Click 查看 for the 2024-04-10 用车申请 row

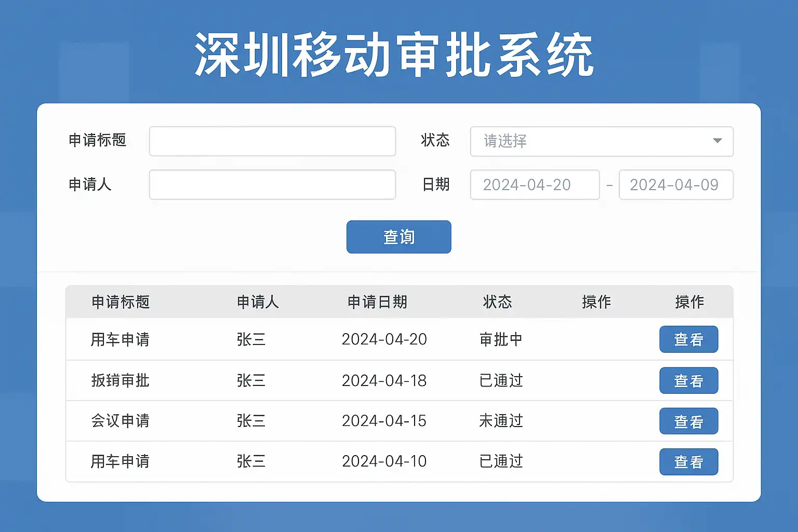pyautogui.click(x=689, y=461)
